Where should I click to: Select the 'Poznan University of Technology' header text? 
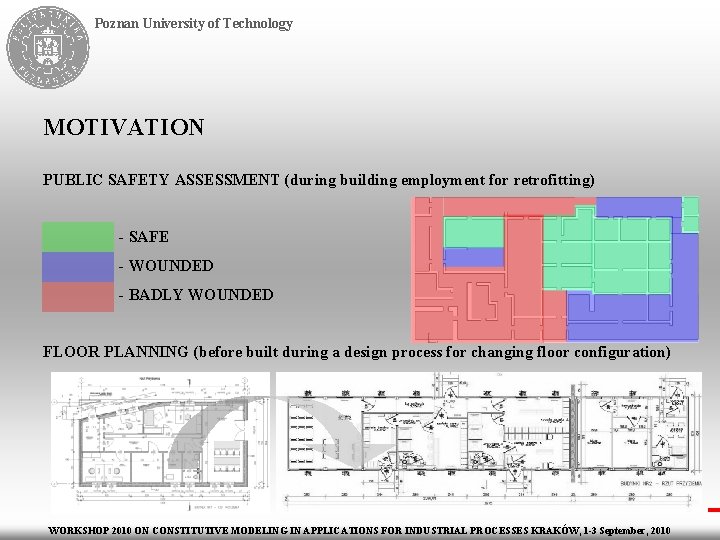[x=193, y=23]
